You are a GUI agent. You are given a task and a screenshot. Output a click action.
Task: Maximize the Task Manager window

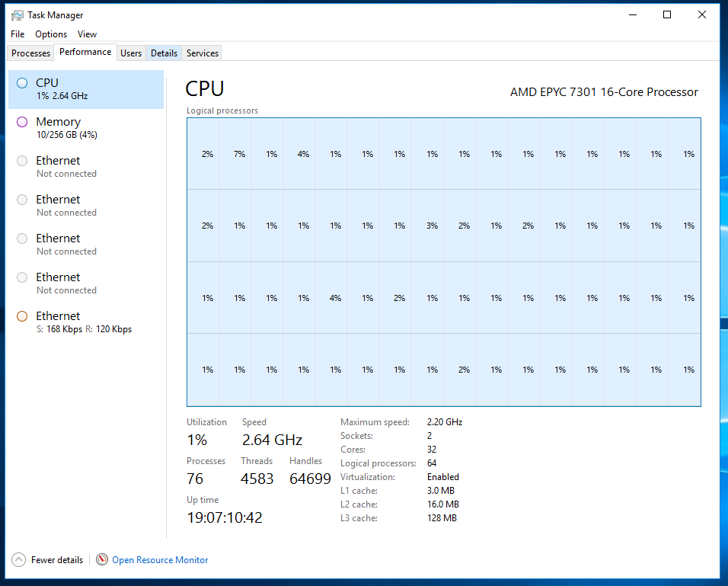[667, 15]
